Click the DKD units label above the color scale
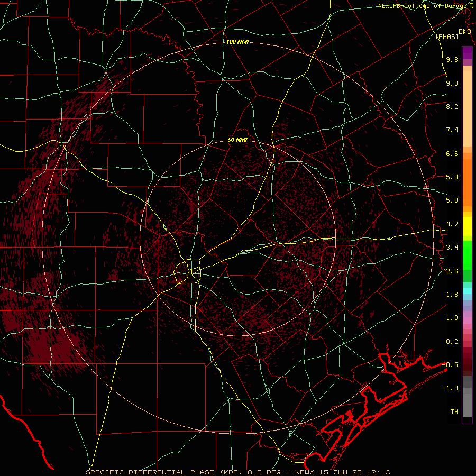The image size is (476, 476). [465, 32]
